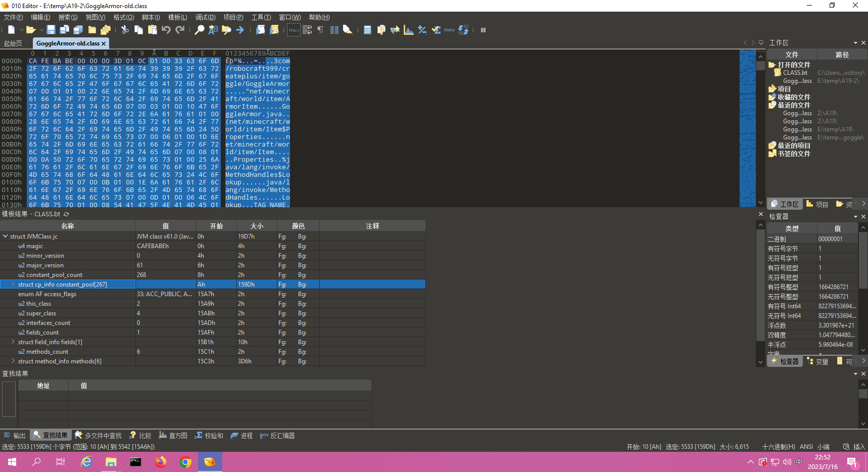Image resolution: width=868 pixels, height=472 pixels.
Task: Toggle word wrap lines icon
Action: pyautogui.click(x=307, y=30)
